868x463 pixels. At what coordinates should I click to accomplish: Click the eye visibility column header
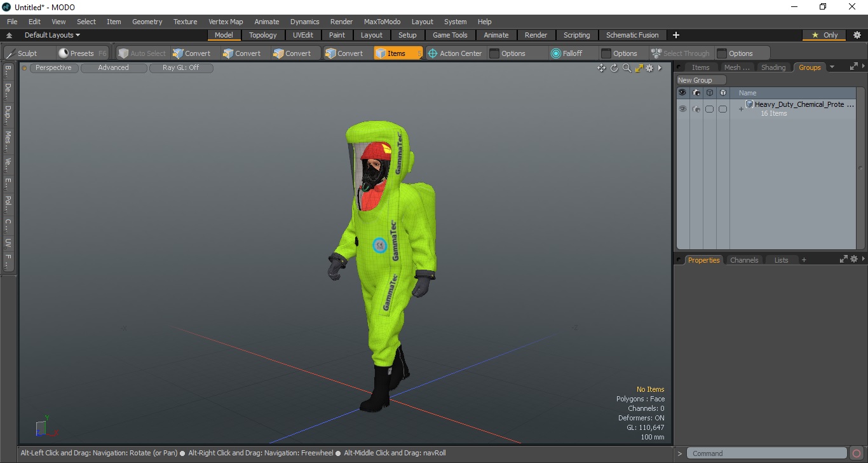click(682, 93)
